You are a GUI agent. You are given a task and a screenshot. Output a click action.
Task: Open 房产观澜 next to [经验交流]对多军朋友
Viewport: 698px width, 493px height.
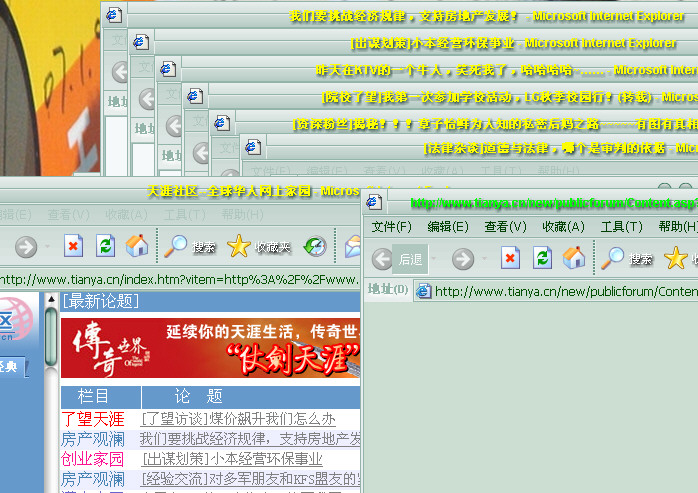click(x=93, y=479)
